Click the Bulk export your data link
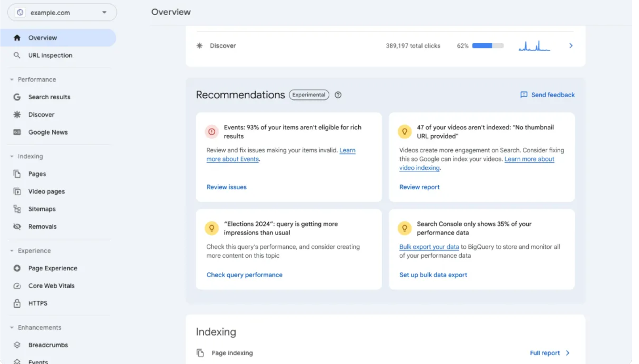Viewport: 639px width, 364px height. click(x=429, y=247)
